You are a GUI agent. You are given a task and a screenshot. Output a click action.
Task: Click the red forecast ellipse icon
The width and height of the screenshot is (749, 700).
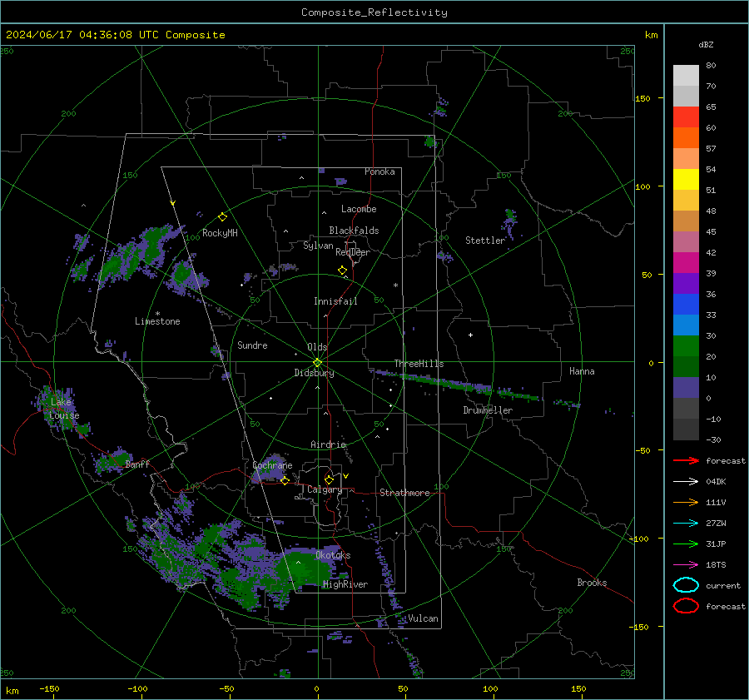click(x=686, y=606)
